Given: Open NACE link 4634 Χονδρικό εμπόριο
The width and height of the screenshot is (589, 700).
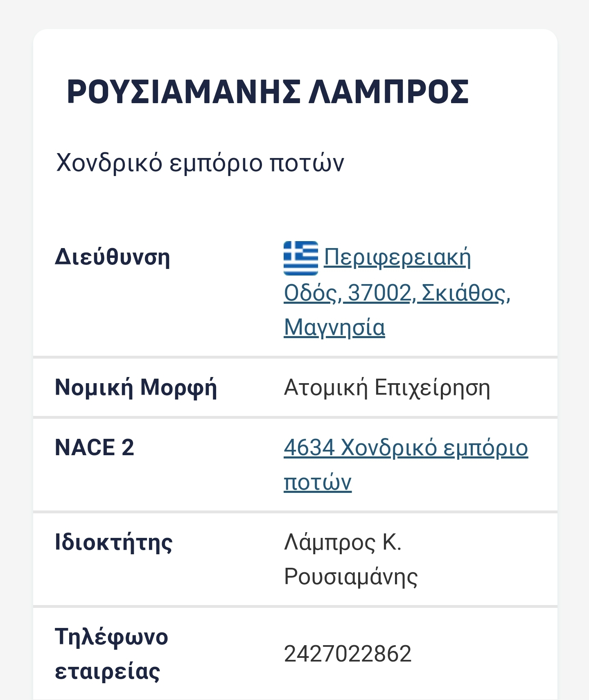Looking at the screenshot, I should click(x=406, y=465).
